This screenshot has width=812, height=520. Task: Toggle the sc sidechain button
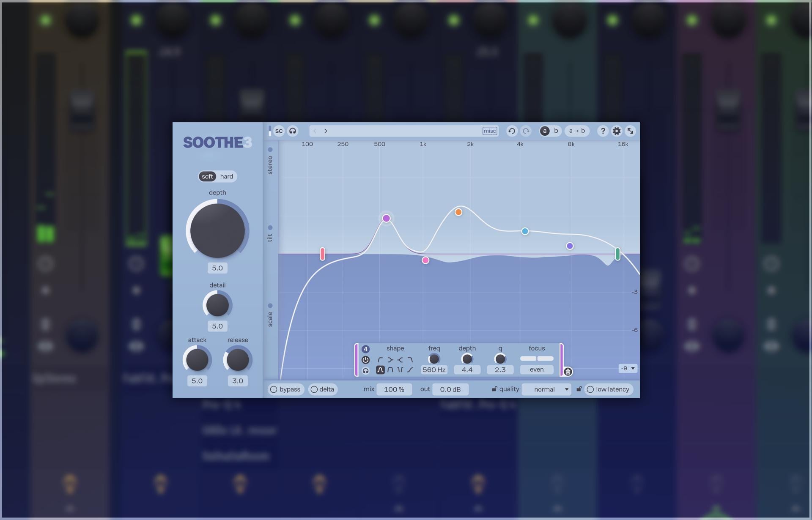pyautogui.click(x=279, y=131)
